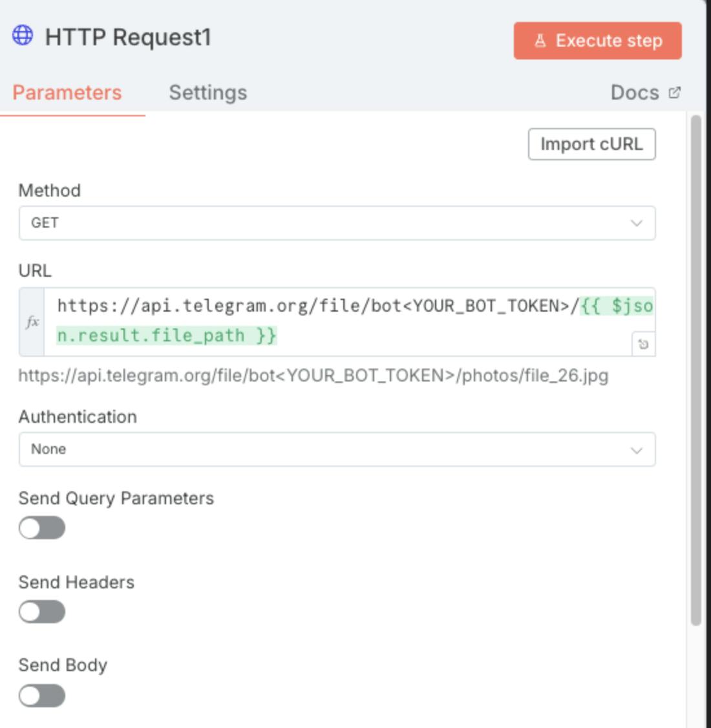Click the external link icon next to Docs
This screenshot has width=711, height=728.
click(x=675, y=92)
